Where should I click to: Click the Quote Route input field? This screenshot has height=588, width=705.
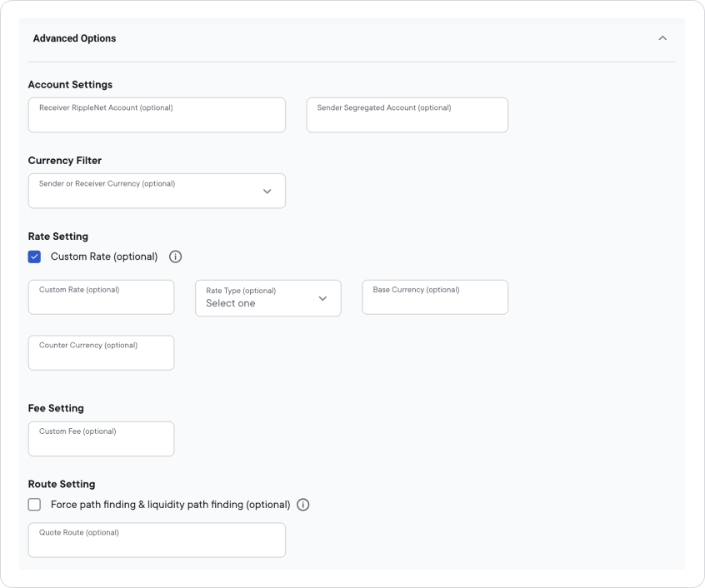click(x=157, y=540)
